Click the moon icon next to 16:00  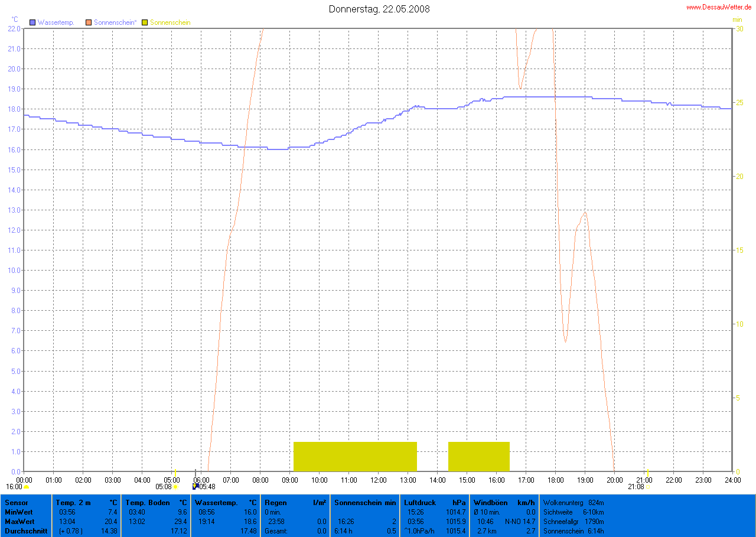(26, 487)
